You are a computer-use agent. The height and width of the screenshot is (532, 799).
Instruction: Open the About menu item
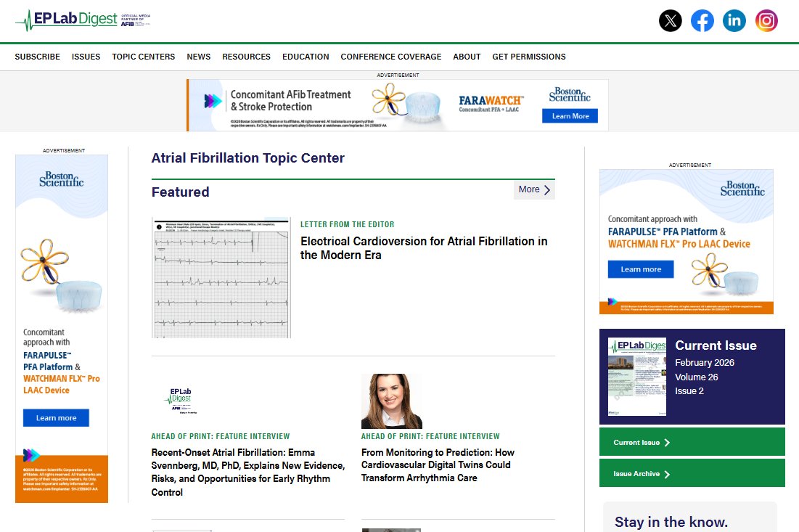pos(467,57)
